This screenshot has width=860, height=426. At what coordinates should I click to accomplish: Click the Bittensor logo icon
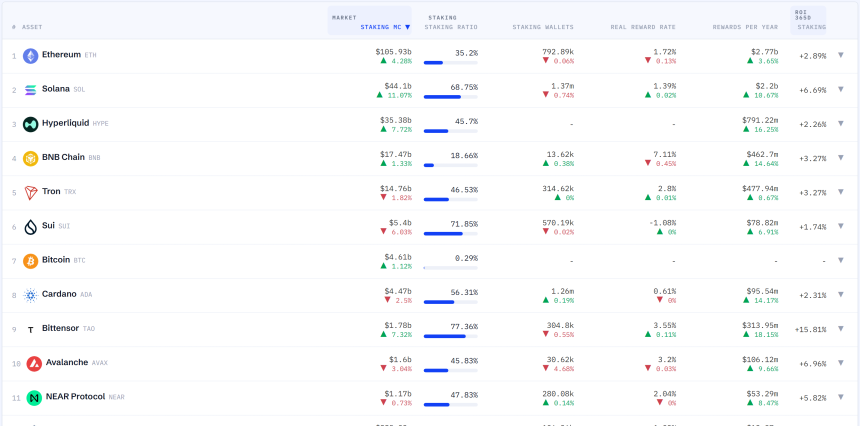[x=30, y=330]
